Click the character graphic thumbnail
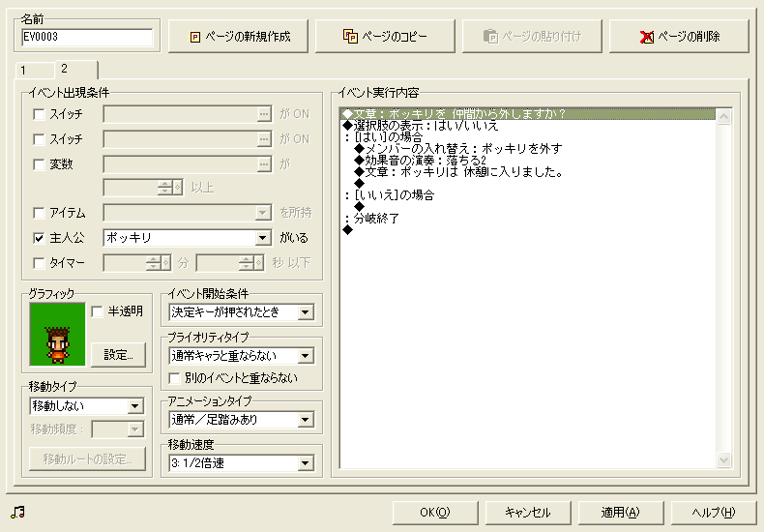764x532 pixels. click(x=57, y=334)
